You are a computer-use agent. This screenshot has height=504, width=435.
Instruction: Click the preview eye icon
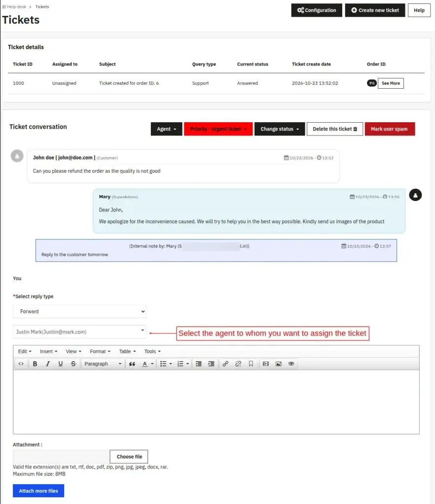(x=291, y=364)
